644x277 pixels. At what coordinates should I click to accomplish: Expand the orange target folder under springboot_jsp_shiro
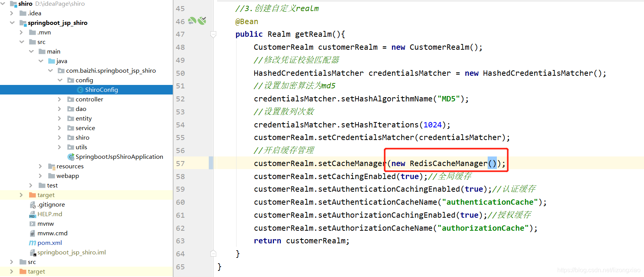tap(21, 195)
